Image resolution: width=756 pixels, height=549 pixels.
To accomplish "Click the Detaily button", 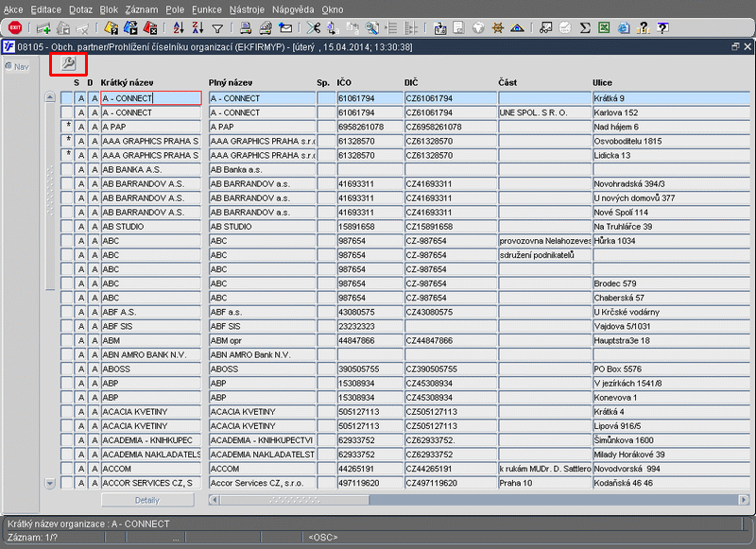I will (x=146, y=500).
